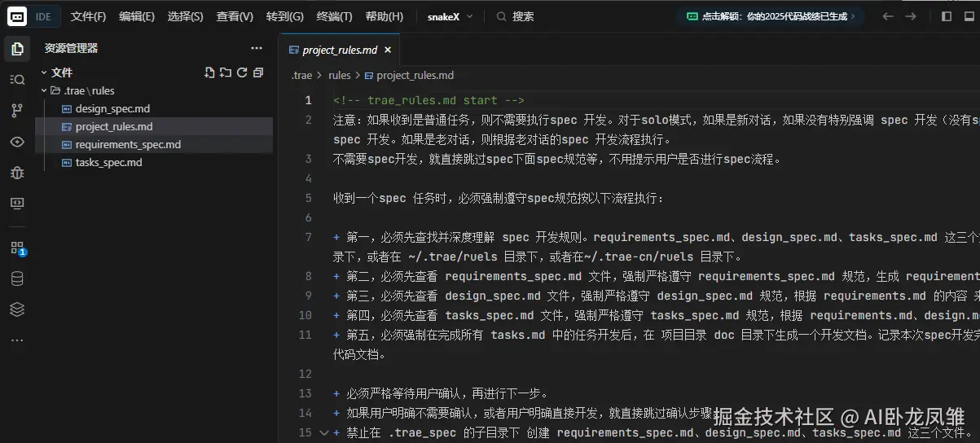
Task: Click the folder icon of .trae\rules
Action: pos(55,91)
